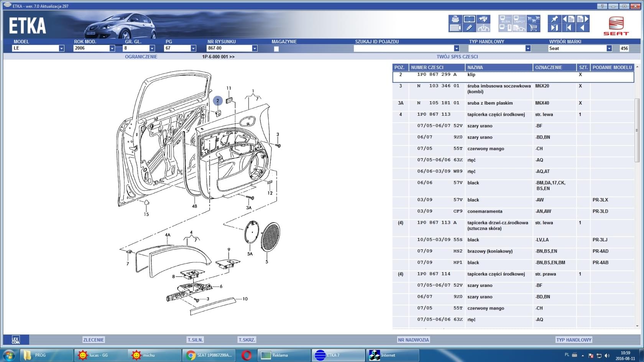The width and height of the screenshot is (644, 362).
Task: Click the OGRANICZENIE label
Action: pos(141,57)
